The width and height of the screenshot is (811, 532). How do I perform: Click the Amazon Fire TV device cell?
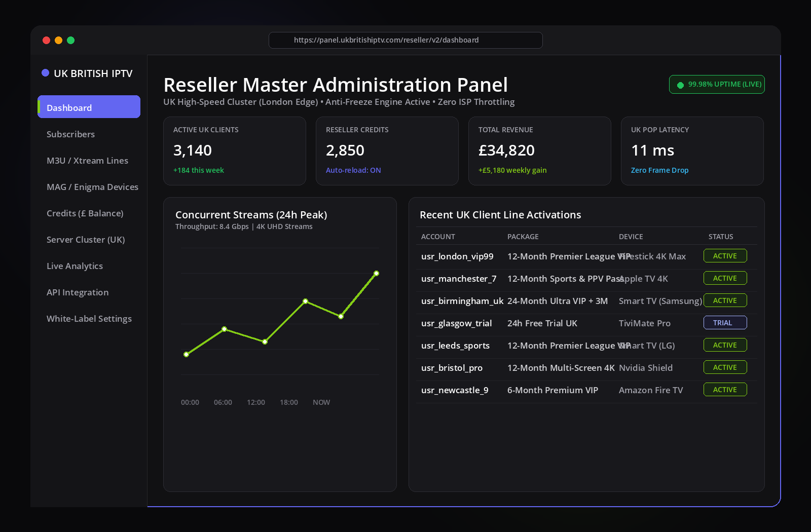[651, 390]
